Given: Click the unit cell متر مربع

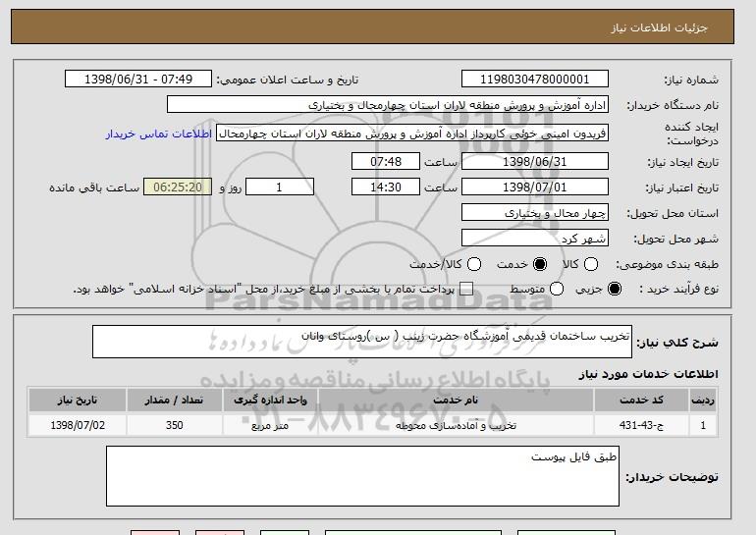Looking at the screenshot, I should click(270, 425).
